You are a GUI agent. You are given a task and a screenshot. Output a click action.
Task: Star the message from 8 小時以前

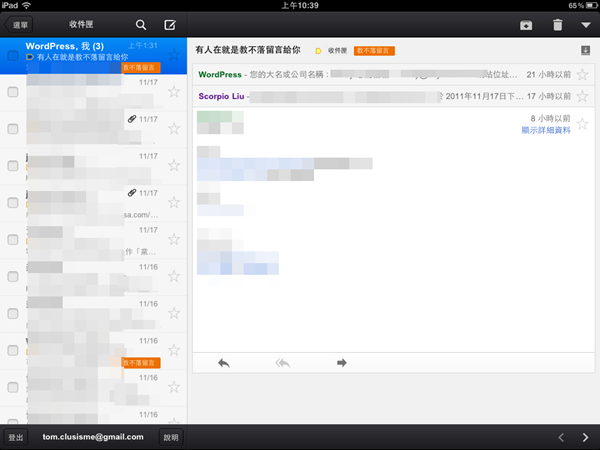coord(583,124)
